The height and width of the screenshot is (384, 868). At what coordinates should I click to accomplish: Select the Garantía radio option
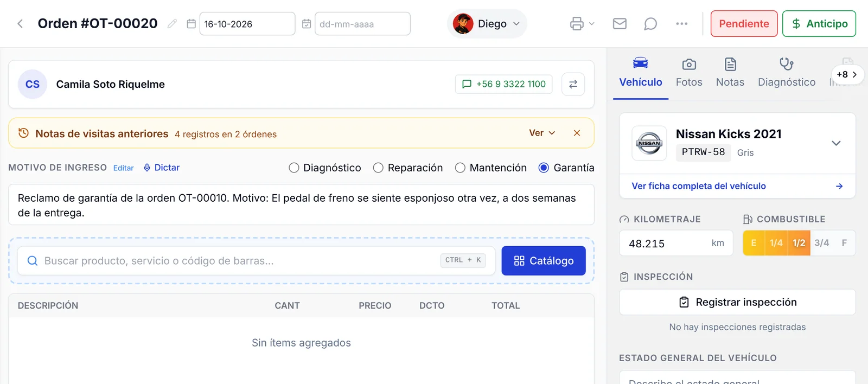coord(544,168)
